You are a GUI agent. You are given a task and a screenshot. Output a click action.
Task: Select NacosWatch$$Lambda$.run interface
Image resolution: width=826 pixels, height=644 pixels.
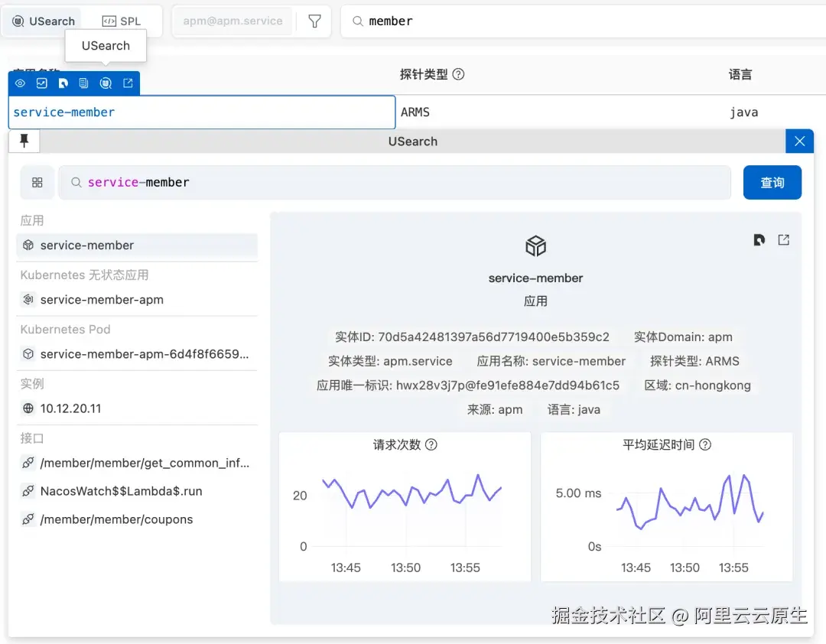click(x=137, y=491)
